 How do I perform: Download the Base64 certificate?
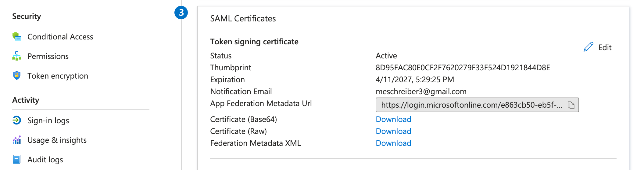point(393,119)
